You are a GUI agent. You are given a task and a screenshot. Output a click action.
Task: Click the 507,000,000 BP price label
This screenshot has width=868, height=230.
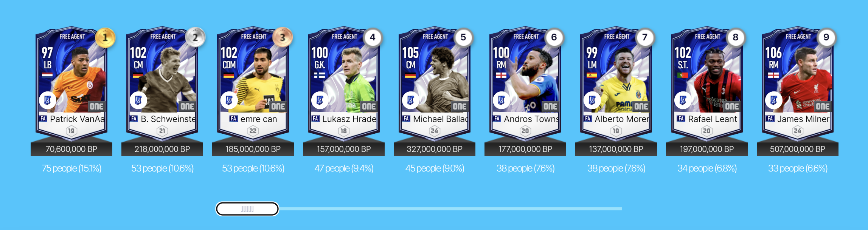pyautogui.click(x=798, y=149)
